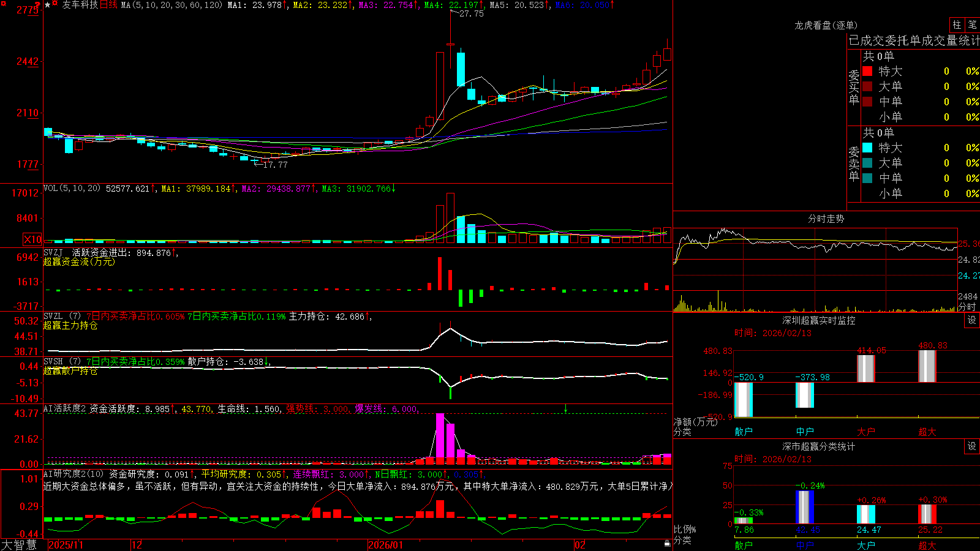Image resolution: width=980 pixels, height=551 pixels.
Task: Click the SVZJ indicator name
Action: 53,253
